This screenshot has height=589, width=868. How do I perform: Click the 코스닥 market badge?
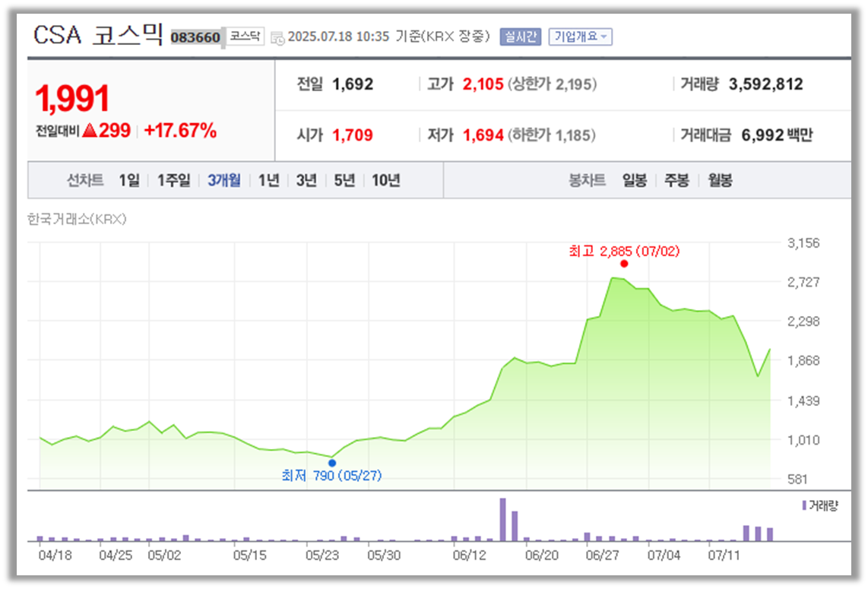tap(245, 36)
